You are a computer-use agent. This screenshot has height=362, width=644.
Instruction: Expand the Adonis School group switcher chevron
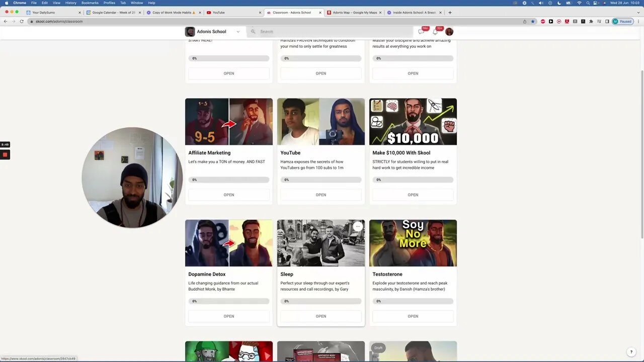[238, 32]
